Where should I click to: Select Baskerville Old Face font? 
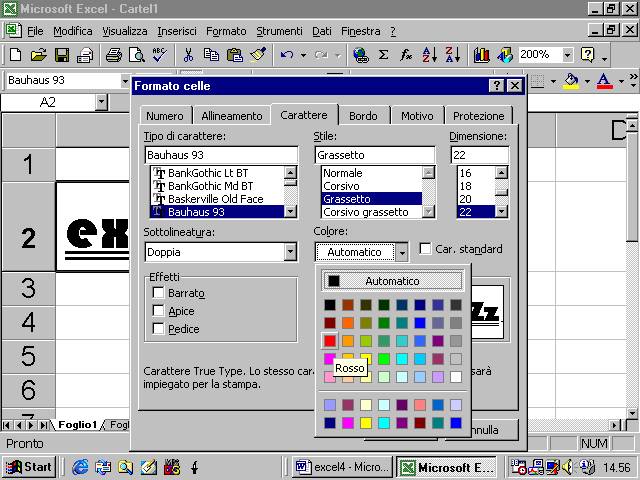tap(216, 199)
